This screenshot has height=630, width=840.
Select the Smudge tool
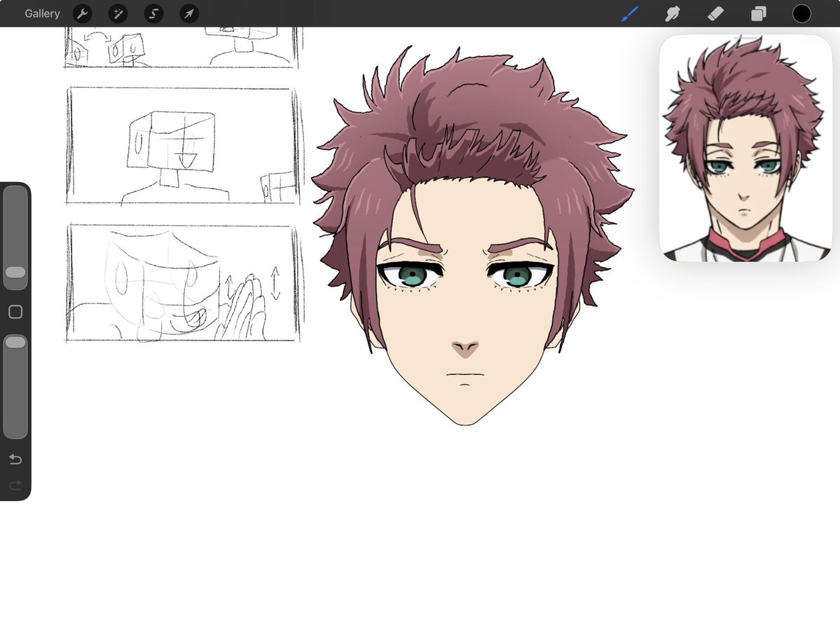[x=673, y=13]
